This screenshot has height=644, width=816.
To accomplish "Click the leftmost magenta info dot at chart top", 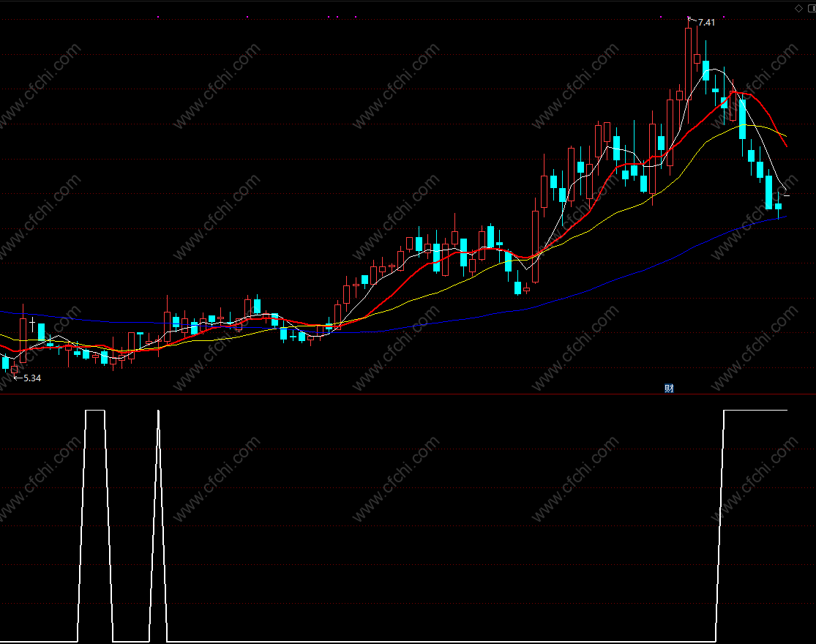I will point(158,17).
